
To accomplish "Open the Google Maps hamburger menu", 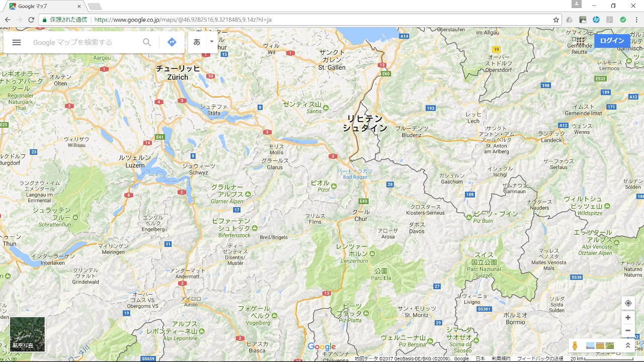I will (17, 42).
